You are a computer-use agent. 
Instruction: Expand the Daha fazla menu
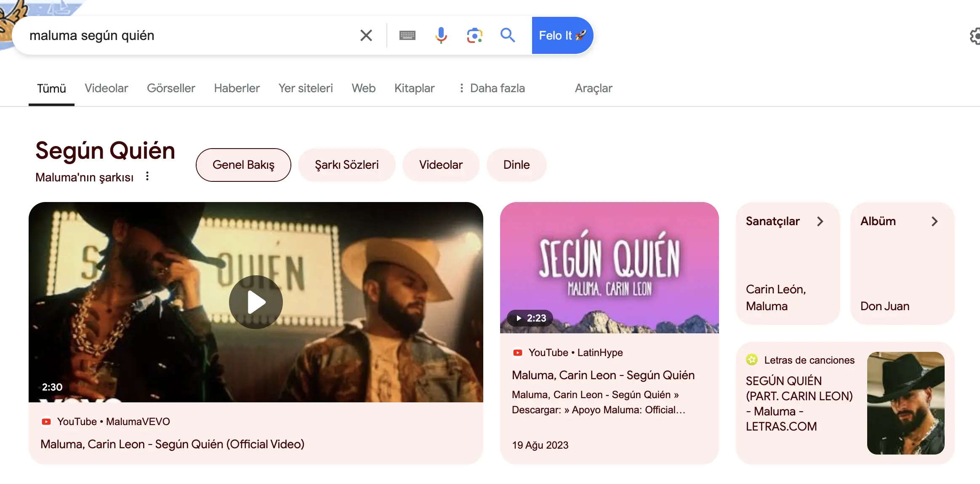(x=492, y=88)
